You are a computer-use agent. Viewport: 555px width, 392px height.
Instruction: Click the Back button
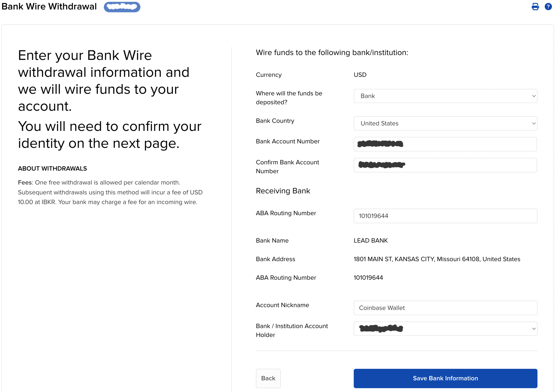coord(268,378)
